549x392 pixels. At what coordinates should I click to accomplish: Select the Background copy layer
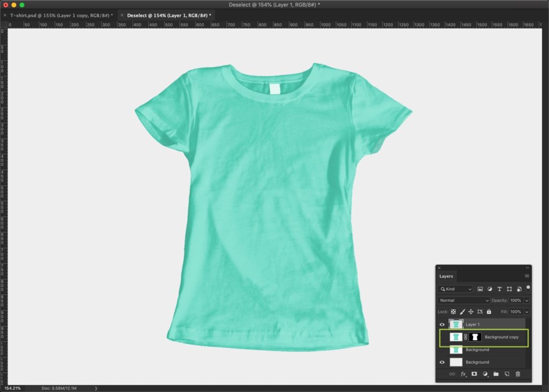pyautogui.click(x=502, y=337)
